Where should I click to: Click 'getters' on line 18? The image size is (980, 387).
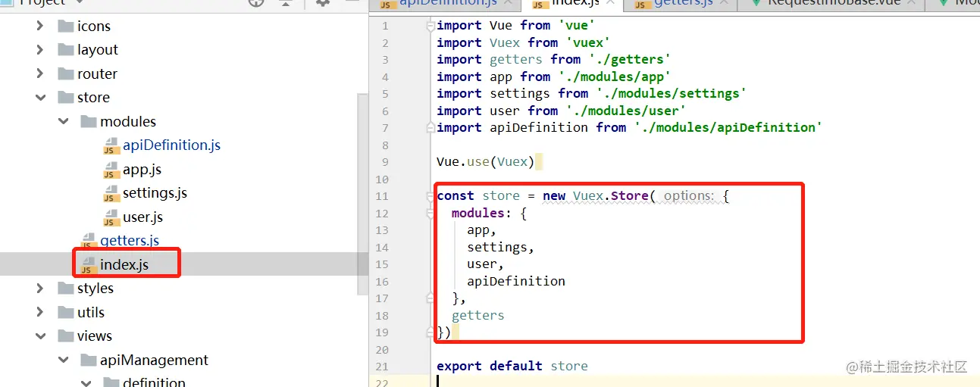click(478, 315)
